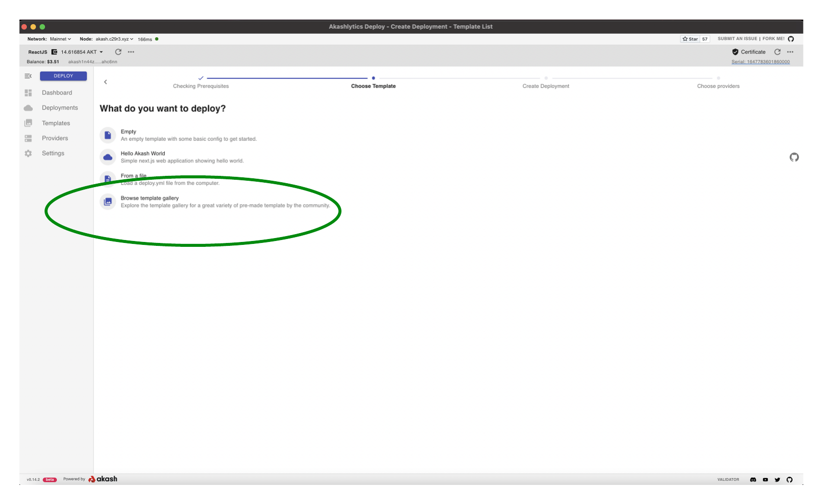Open Deployments in the sidebar

coord(60,108)
